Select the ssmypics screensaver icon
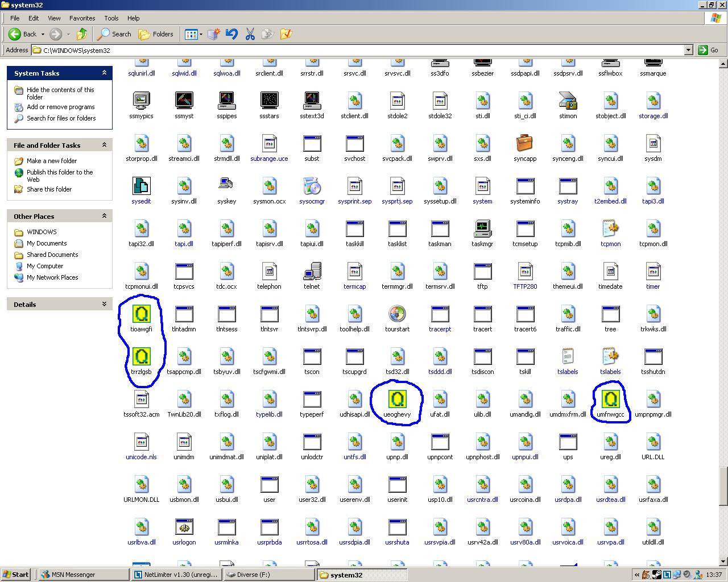The width and height of the screenshot is (728, 582). [x=141, y=101]
